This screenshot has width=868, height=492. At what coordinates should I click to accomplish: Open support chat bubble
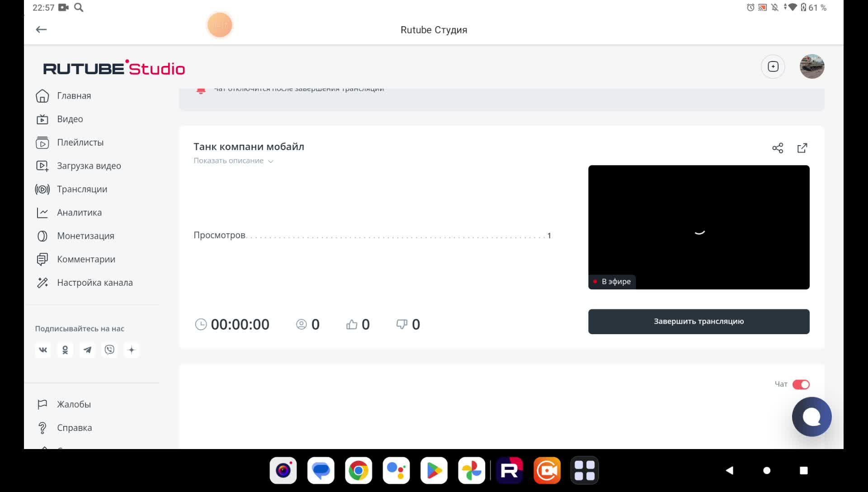[811, 416]
